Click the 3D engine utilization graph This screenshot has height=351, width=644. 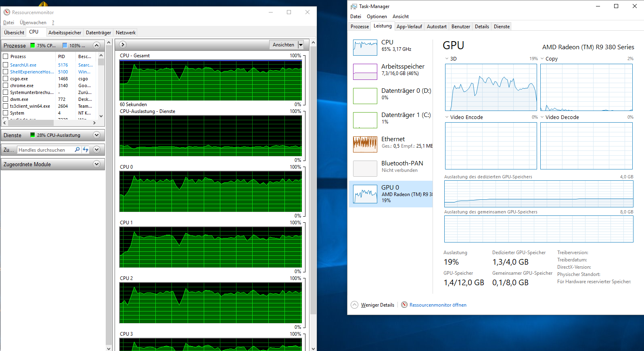pos(491,87)
